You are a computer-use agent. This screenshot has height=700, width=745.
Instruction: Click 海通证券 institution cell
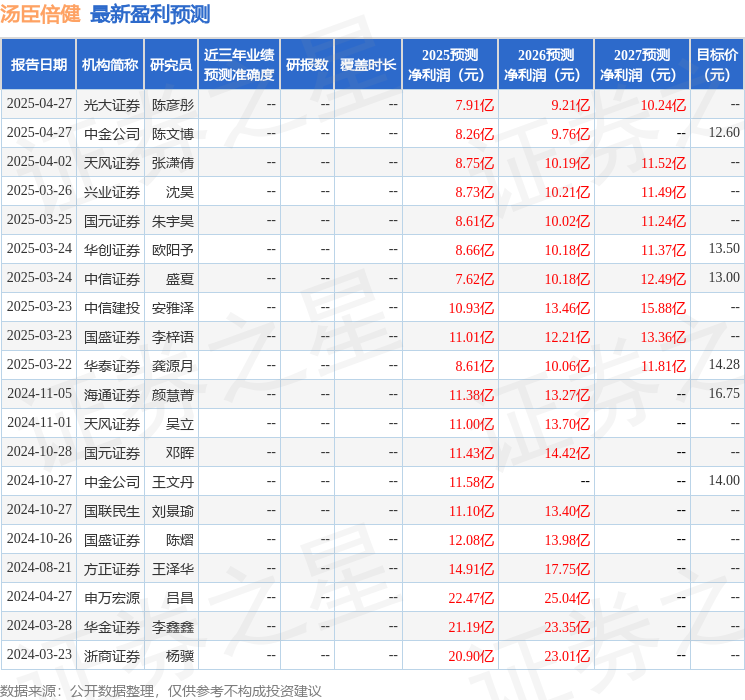pos(112,395)
